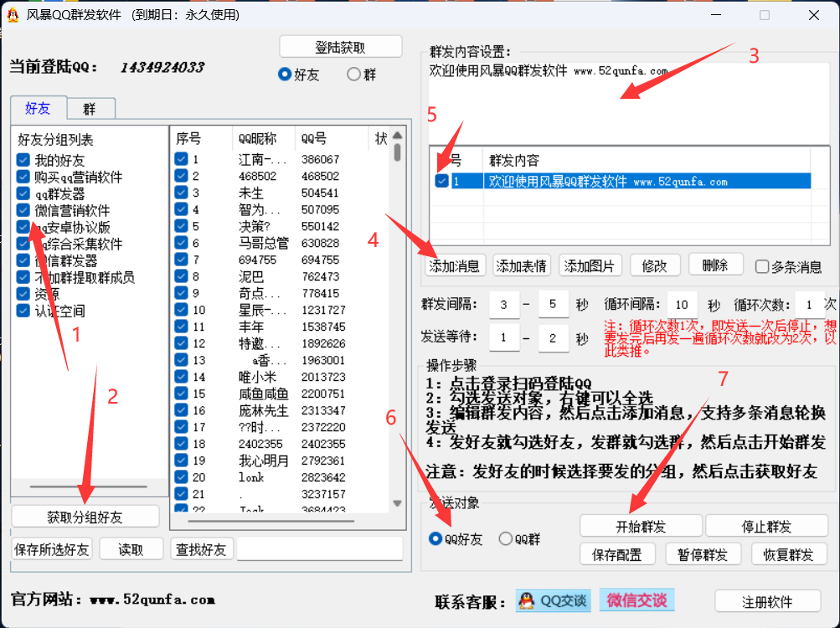840x628 pixels.
Task: Uncheck friend row 1 江南 checkbox
Action: click(x=181, y=159)
